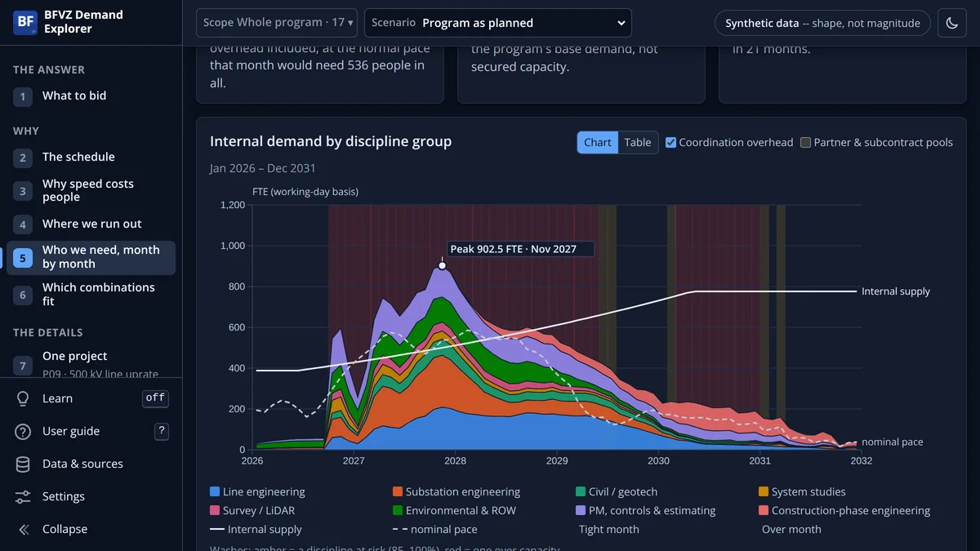Viewport: 980px width, 551px height.
Task: Uncheck Coordination overhead checkbox
Action: tap(670, 142)
